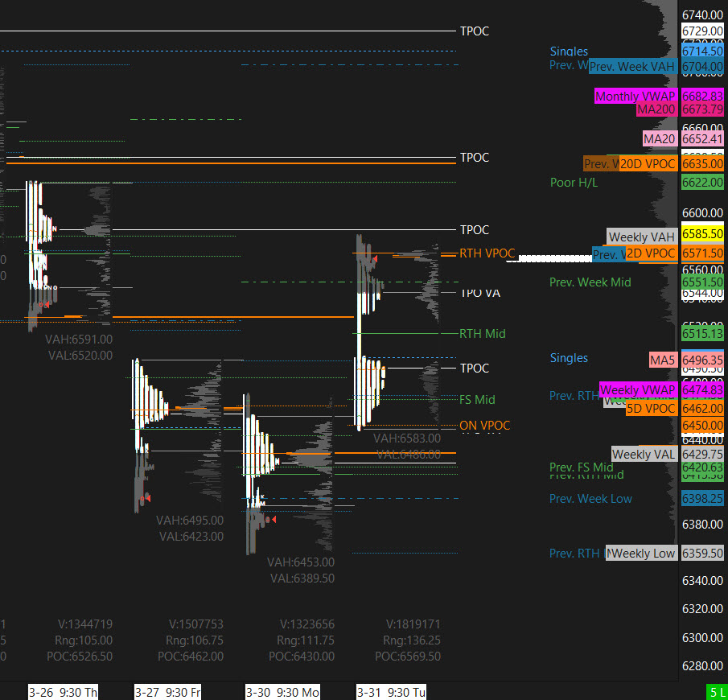Select the 3-31 9:30 Tu date marker
This screenshot has width=728, height=700.
pyautogui.click(x=391, y=692)
